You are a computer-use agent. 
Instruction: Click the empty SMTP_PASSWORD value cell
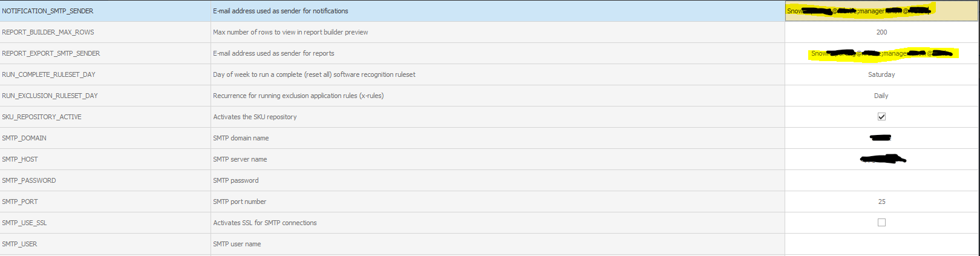(x=881, y=180)
